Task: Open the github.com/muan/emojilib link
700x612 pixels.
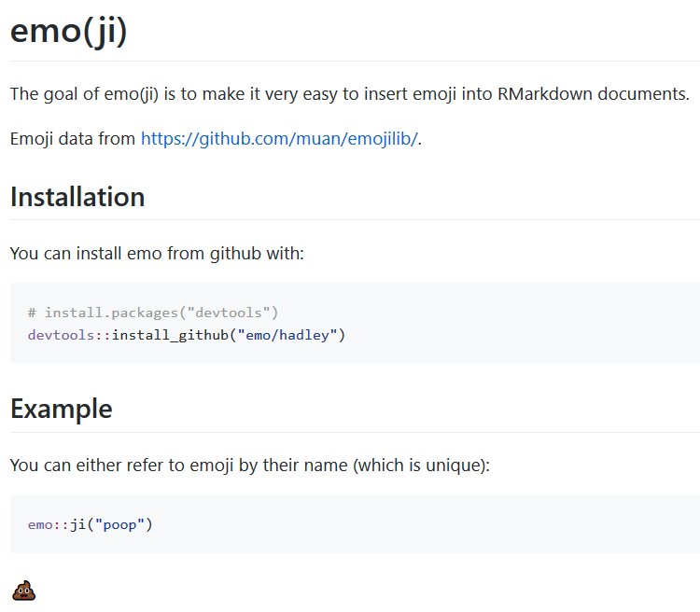Action: click(x=279, y=139)
